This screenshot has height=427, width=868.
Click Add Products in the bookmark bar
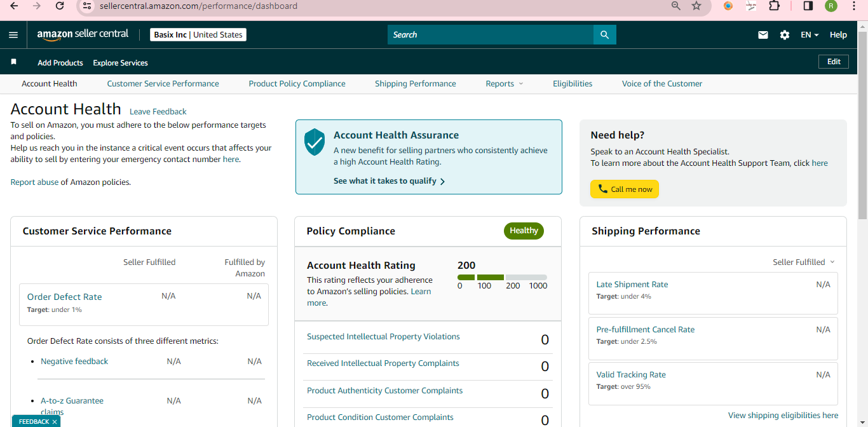pos(60,63)
